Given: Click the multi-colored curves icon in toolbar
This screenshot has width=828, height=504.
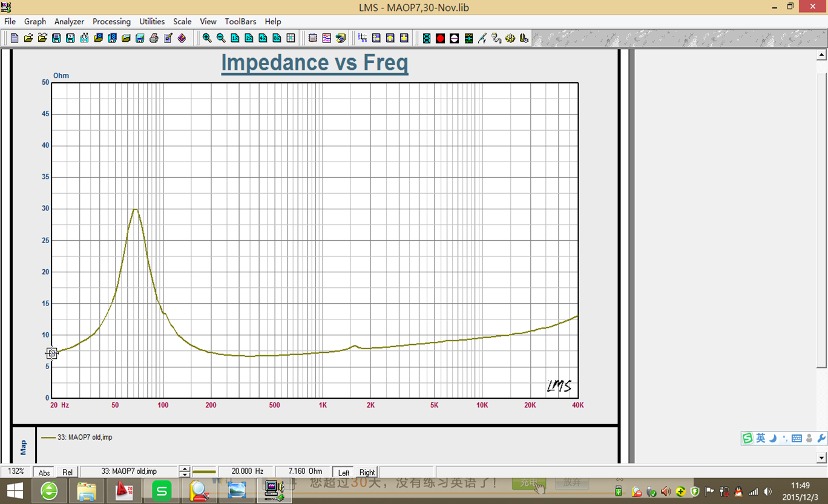Looking at the screenshot, I should [327, 38].
